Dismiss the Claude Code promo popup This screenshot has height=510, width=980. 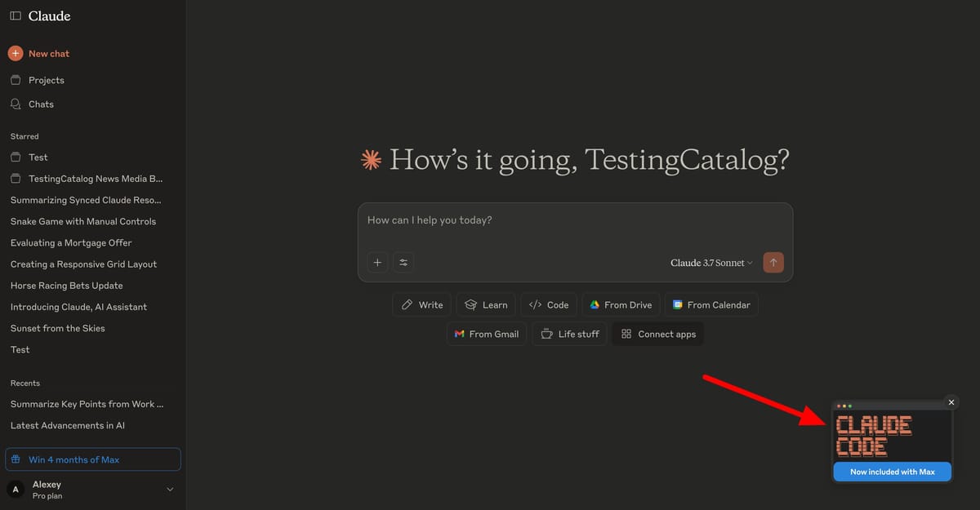[x=951, y=402]
